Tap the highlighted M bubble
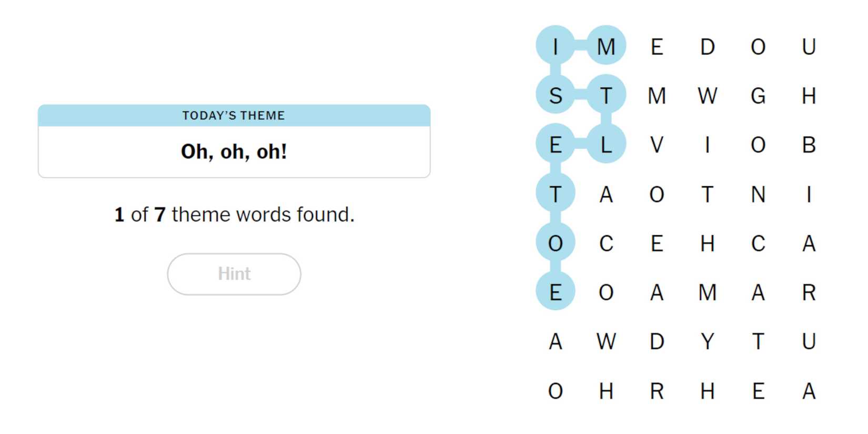The height and width of the screenshot is (434, 868). (606, 47)
